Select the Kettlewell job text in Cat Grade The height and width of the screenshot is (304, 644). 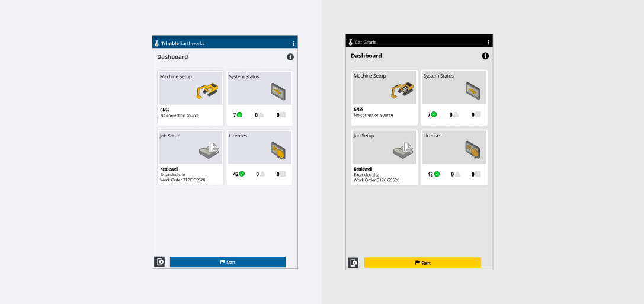[363, 169]
